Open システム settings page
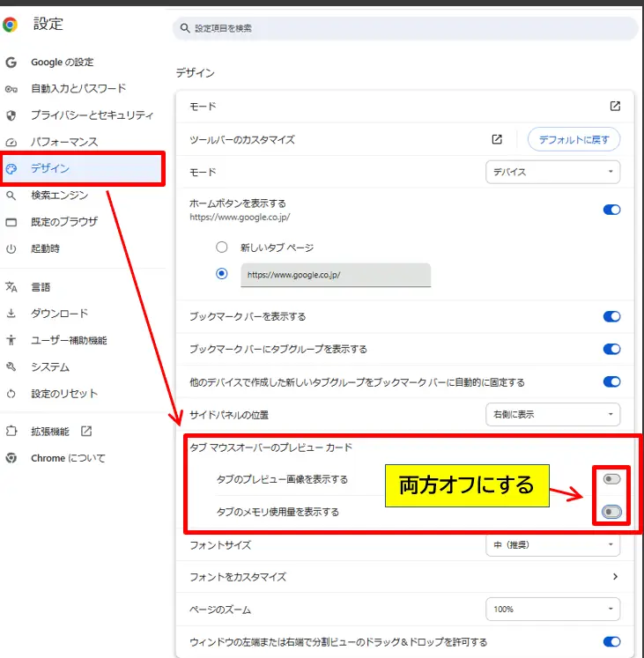Image resolution: width=644 pixels, height=658 pixels. [x=50, y=366]
